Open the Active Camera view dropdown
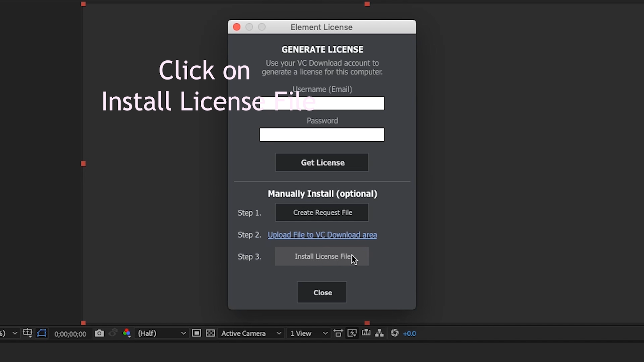The image size is (644, 362). point(251,333)
